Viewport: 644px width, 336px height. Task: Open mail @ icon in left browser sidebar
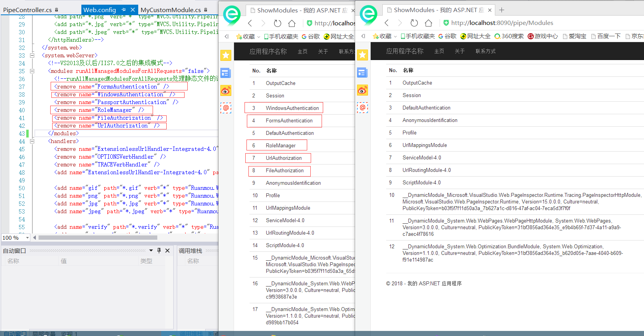(226, 108)
